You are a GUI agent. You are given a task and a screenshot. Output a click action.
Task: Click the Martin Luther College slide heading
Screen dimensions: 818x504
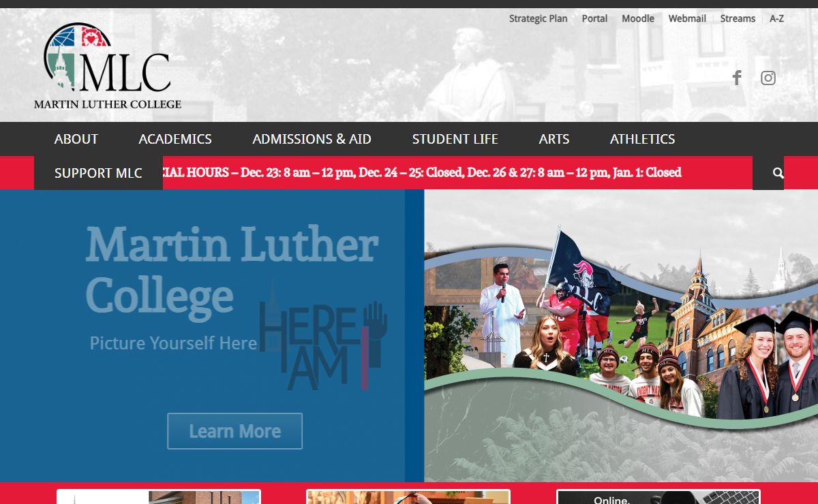232,272
